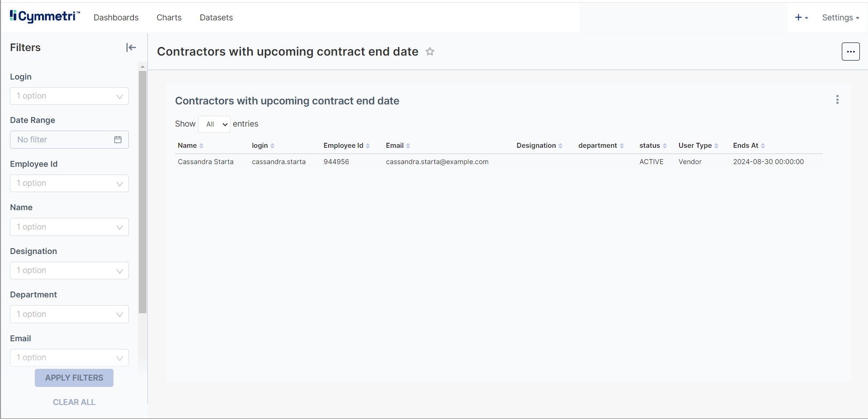868x419 pixels.
Task: Open the plus create-new menu
Action: pyautogui.click(x=801, y=18)
